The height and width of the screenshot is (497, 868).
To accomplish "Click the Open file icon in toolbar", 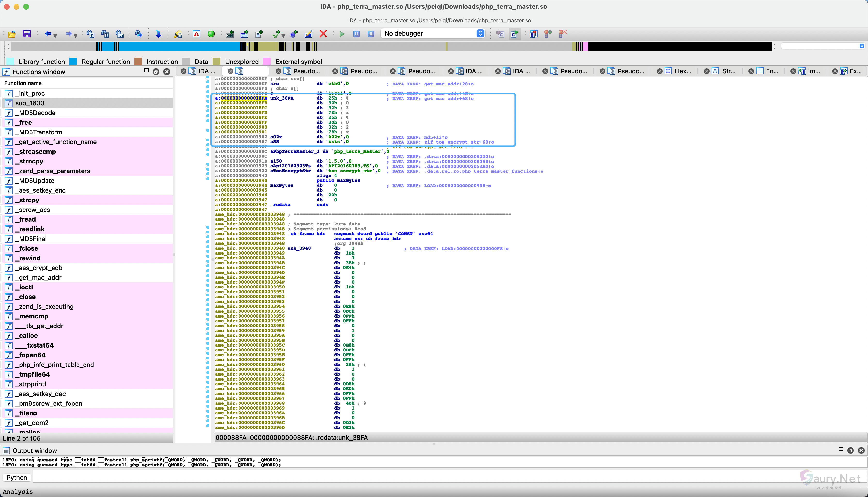I will 12,34.
